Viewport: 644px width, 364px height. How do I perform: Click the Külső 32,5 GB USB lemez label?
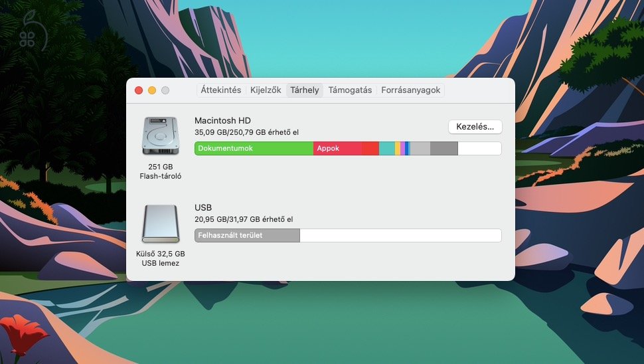(x=161, y=258)
